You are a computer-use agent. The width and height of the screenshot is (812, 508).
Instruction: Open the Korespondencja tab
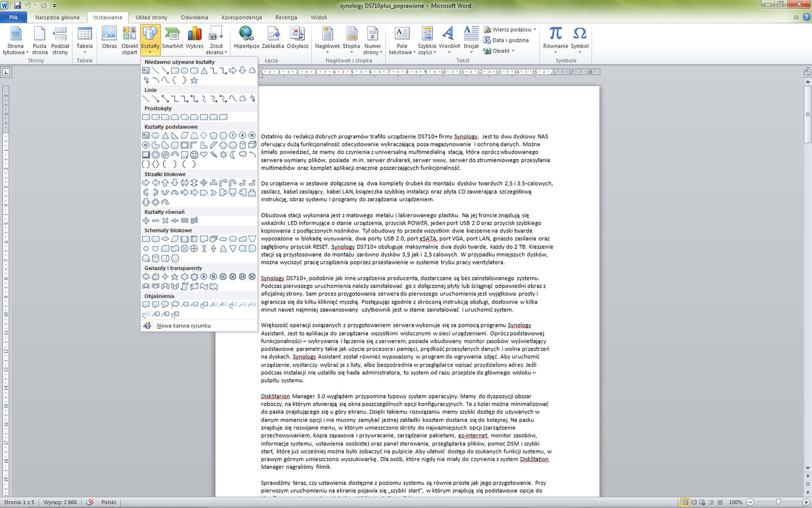[242, 17]
